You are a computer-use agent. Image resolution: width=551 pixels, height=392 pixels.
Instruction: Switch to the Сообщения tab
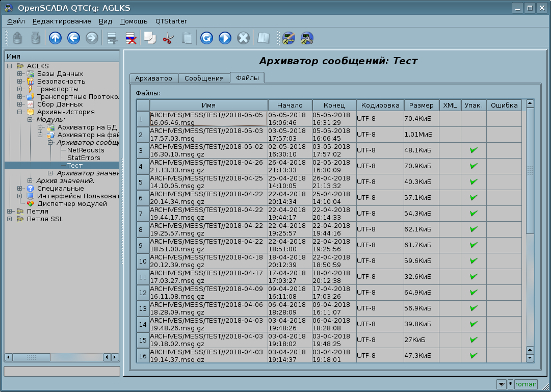pyautogui.click(x=204, y=78)
